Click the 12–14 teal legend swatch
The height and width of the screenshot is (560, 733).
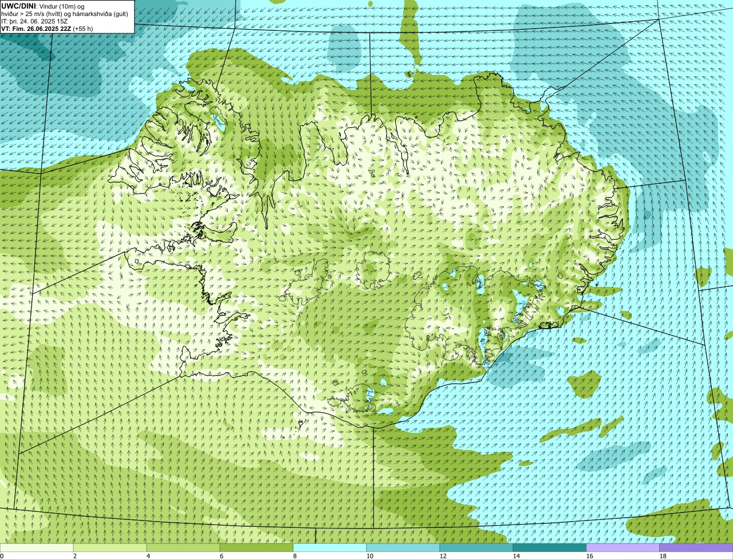[x=476, y=547]
